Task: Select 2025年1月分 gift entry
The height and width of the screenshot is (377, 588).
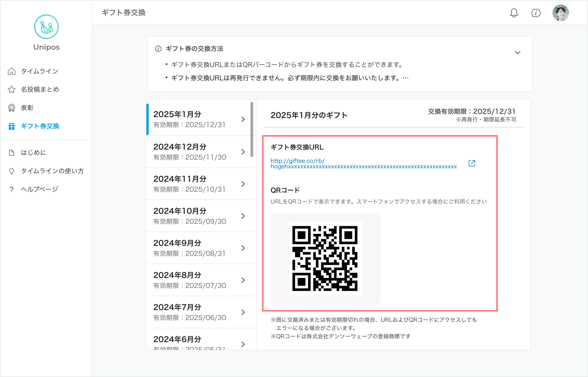Action: coord(201,119)
